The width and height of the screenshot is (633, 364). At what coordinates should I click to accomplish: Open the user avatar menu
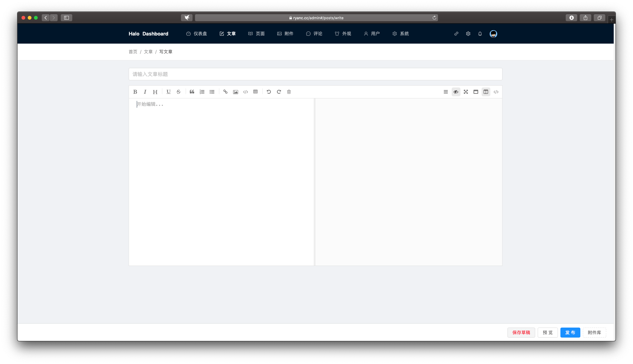[493, 34]
